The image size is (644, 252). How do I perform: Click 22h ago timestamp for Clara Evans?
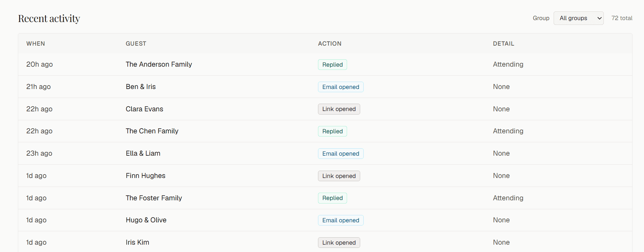tap(39, 109)
